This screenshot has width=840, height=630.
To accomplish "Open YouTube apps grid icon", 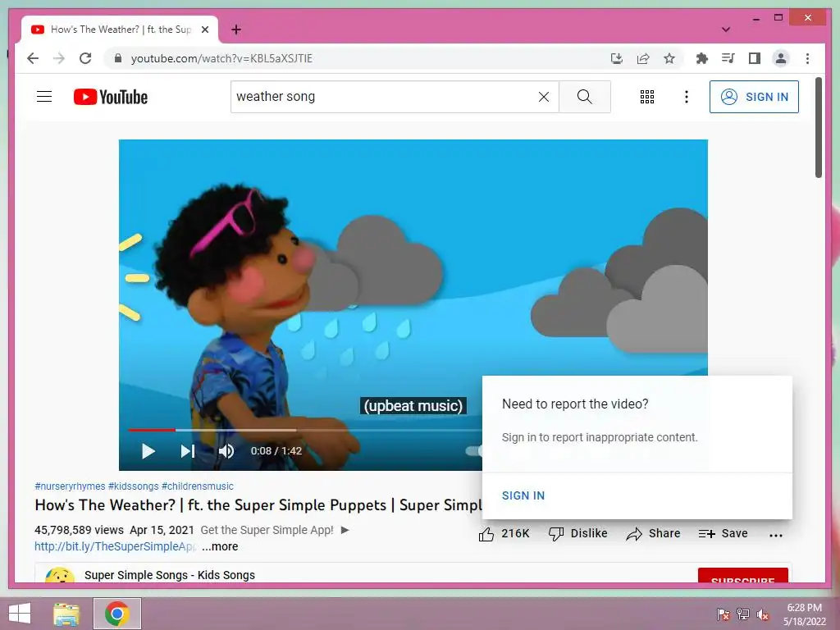I will [647, 97].
